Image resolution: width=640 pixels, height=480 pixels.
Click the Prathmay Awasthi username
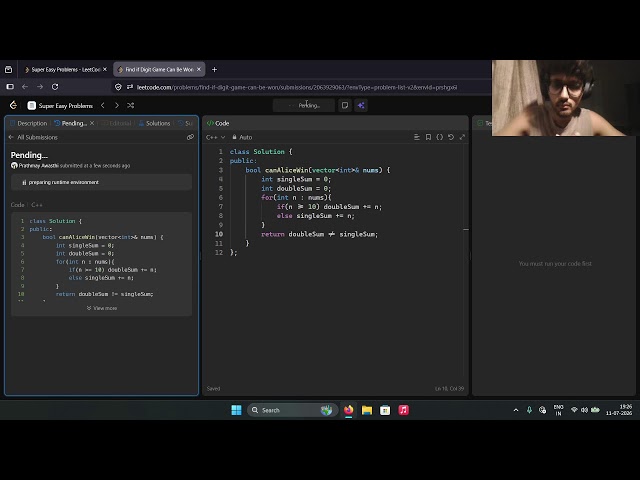coord(38,166)
